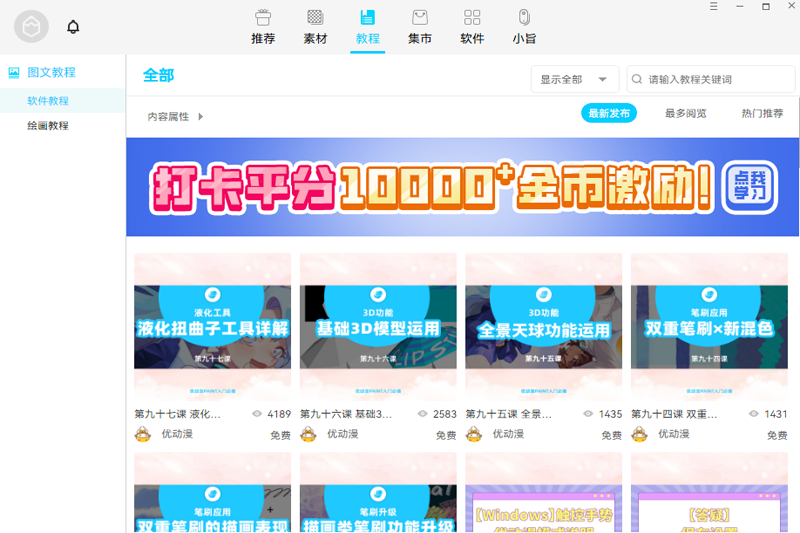
Task: Switch to the 素材 tab
Action: tap(315, 28)
